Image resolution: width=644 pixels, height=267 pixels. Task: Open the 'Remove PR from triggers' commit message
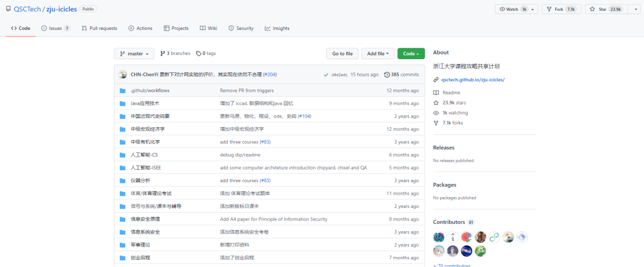247,91
